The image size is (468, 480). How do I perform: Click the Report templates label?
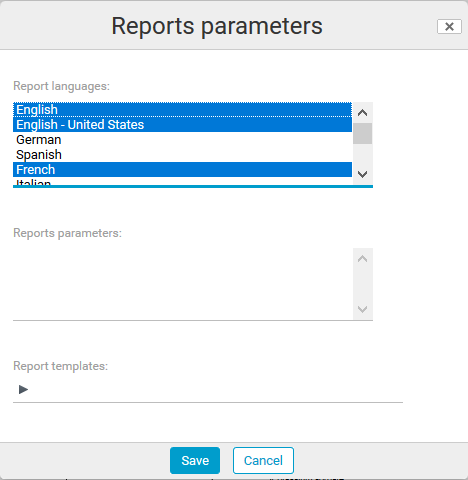pos(61,366)
